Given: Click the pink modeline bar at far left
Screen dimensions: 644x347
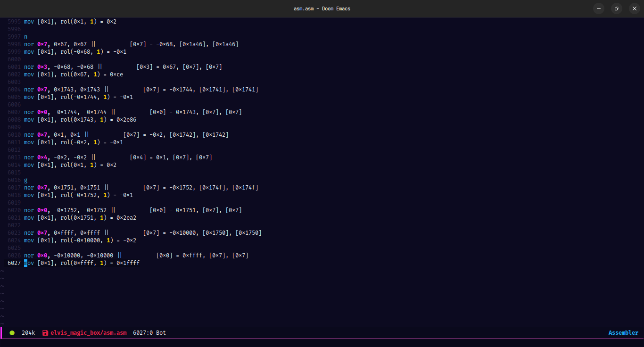Looking at the screenshot, I should pyautogui.click(x=1, y=333).
